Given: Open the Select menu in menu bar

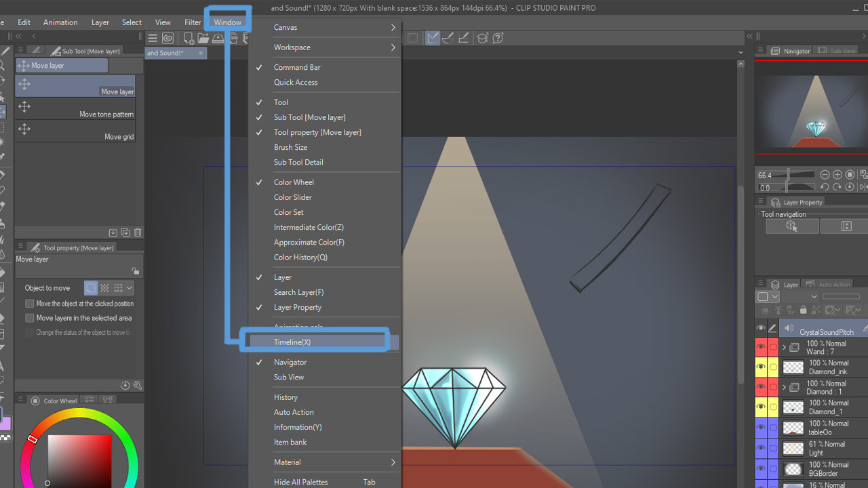Looking at the screenshot, I should [132, 22].
